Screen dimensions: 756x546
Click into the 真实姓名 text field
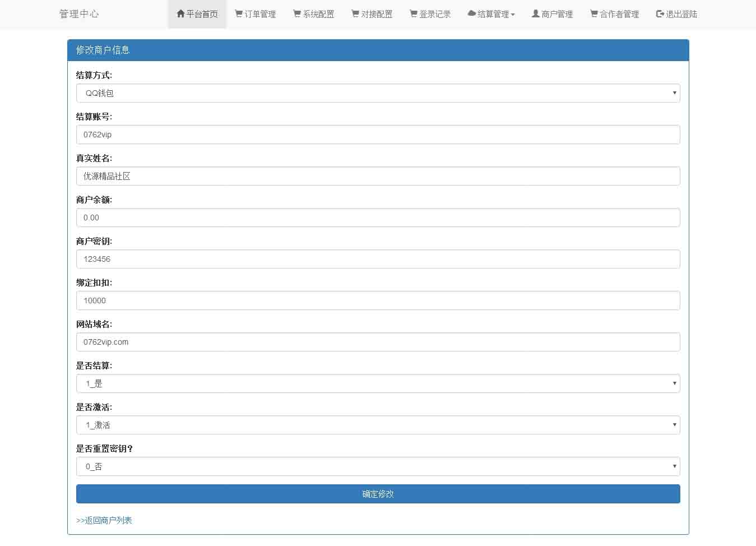[378, 176]
